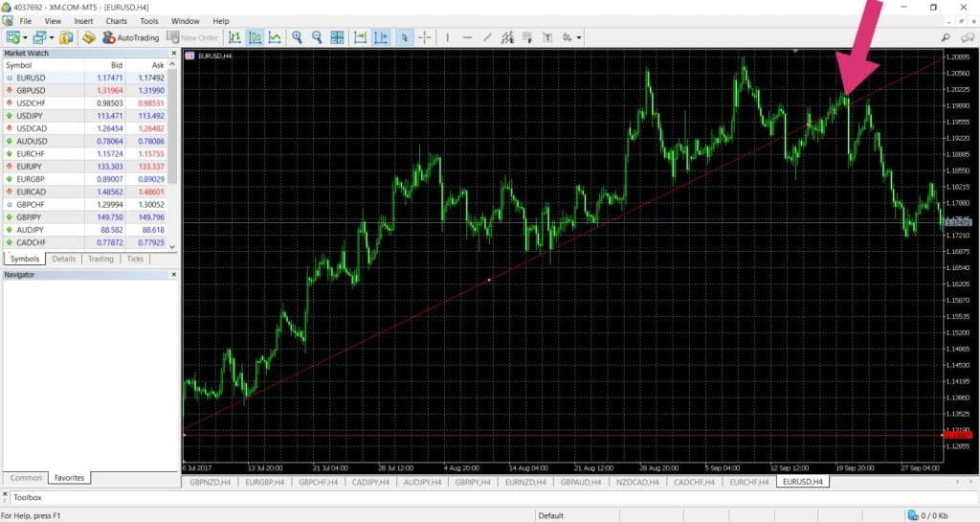980x522 pixels.
Task: Close the Market Watch panel
Action: (174, 53)
